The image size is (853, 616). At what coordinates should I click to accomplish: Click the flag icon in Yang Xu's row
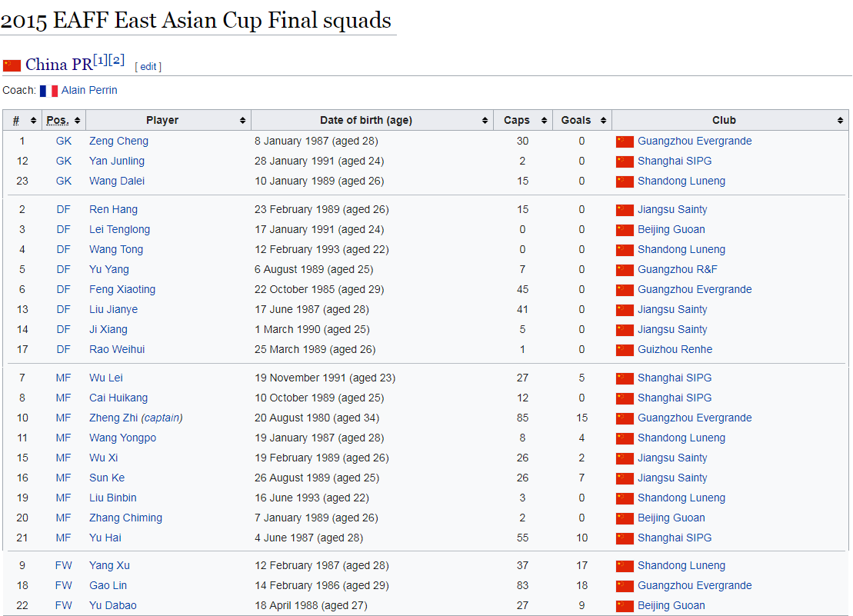coord(625,566)
